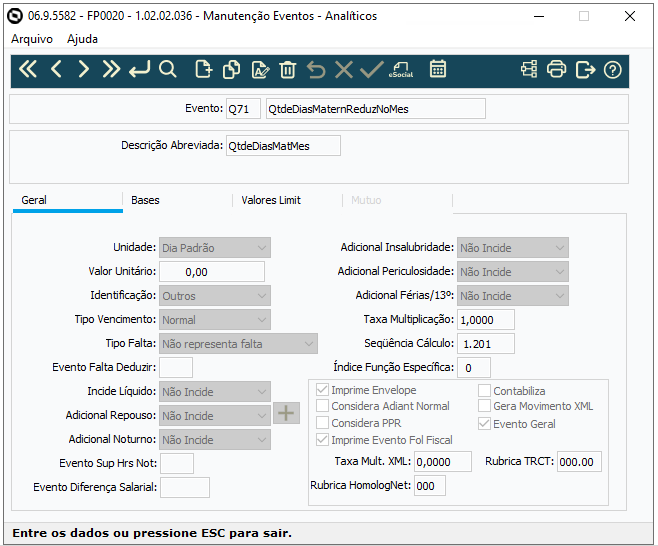Switch to the Bases tab
Viewport: 658px width, 546px height.
coord(178,201)
